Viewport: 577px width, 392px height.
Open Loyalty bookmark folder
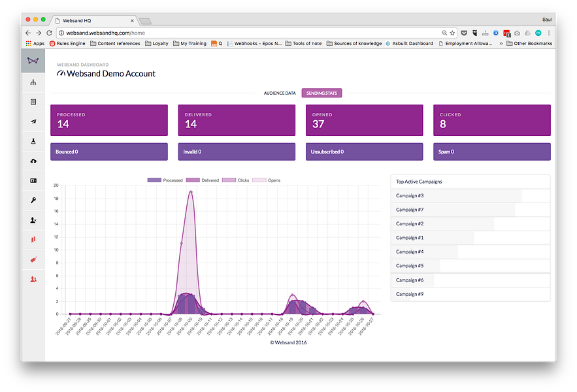click(157, 43)
